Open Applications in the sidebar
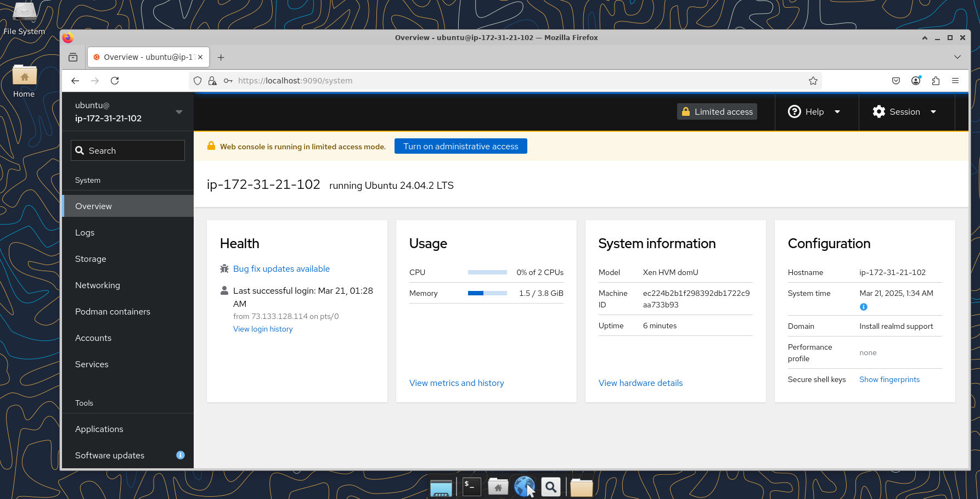The image size is (980, 499). 128,429
